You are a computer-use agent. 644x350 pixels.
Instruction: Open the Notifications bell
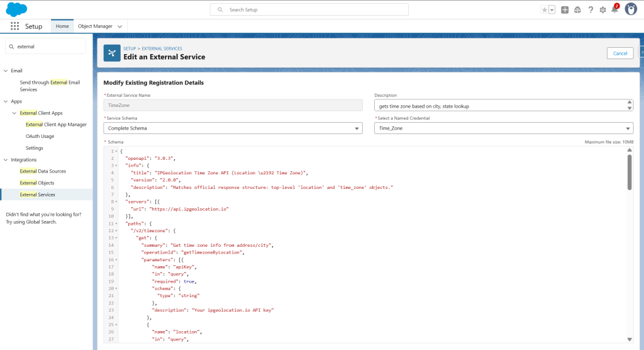(x=614, y=10)
